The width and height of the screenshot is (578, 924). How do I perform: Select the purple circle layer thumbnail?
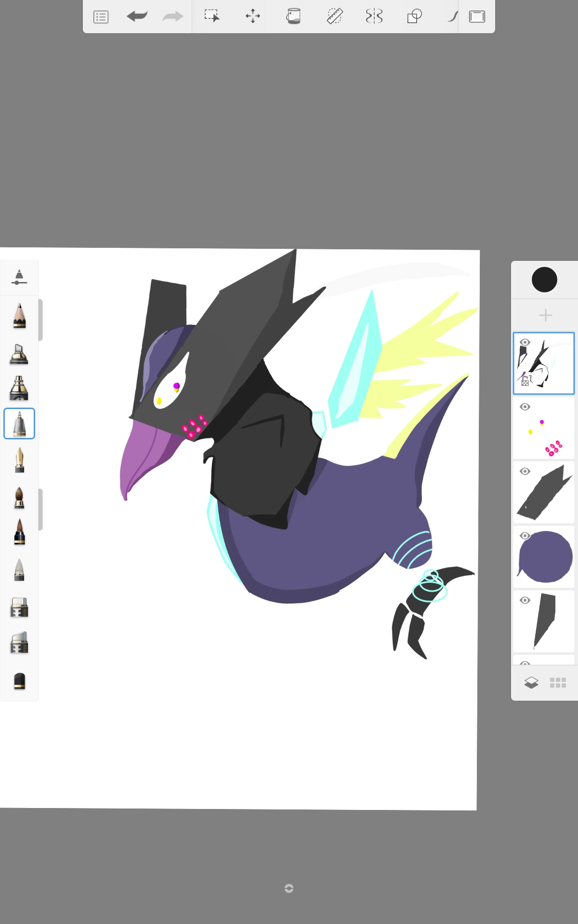point(544,557)
